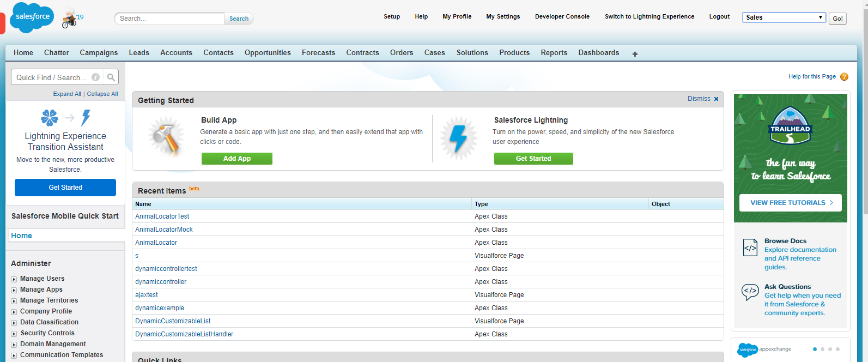Screen dimensions: 868x362
Task: Click the Browse Docs code document icon
Action: (x=750, y=248)
